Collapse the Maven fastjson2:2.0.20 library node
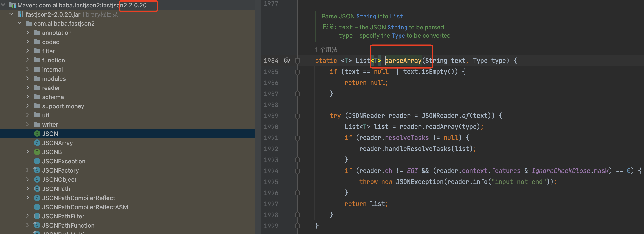 tap(3, 5)
